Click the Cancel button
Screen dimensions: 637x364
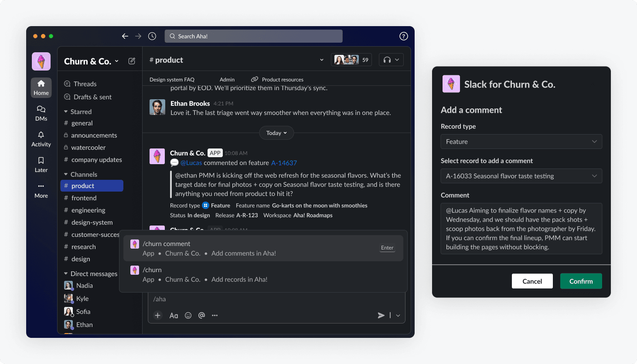(x=532, y=281)
